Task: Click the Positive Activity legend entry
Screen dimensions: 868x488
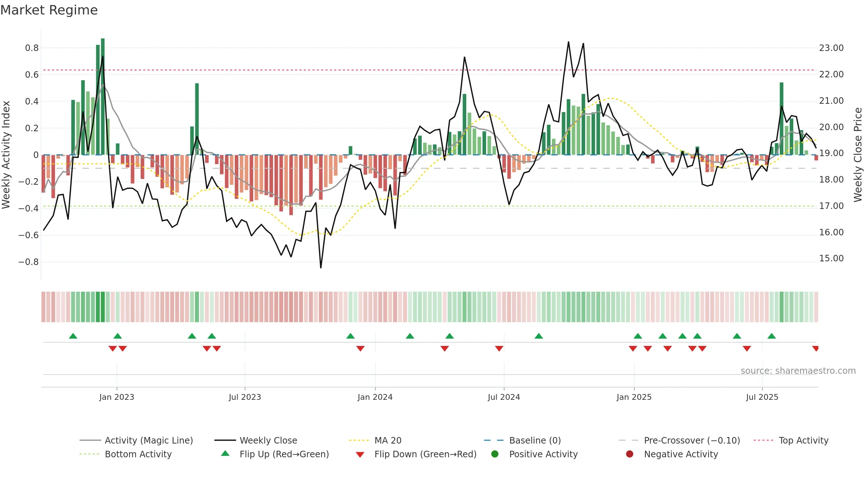Action: tap(535, 454)
